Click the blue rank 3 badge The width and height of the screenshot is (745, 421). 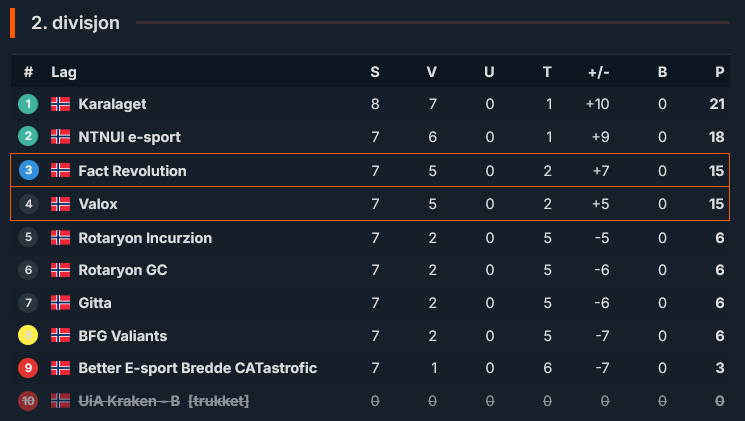[x=29, y=170]
